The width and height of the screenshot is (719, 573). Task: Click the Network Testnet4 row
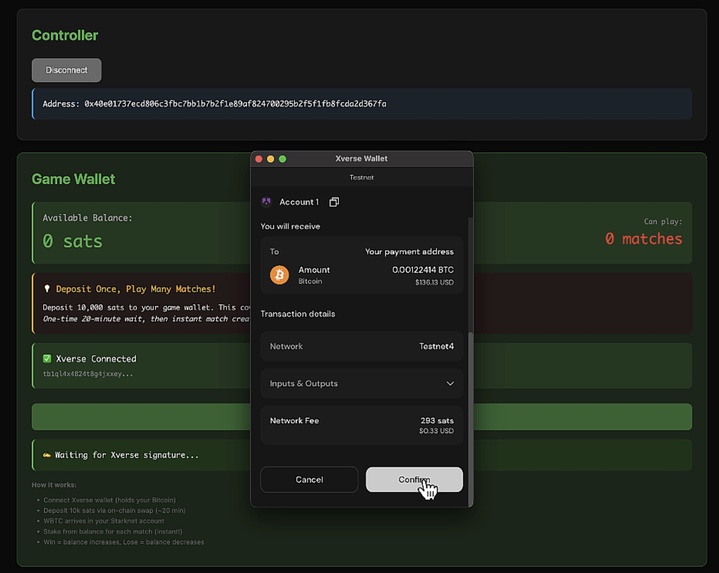click(361, 346)
